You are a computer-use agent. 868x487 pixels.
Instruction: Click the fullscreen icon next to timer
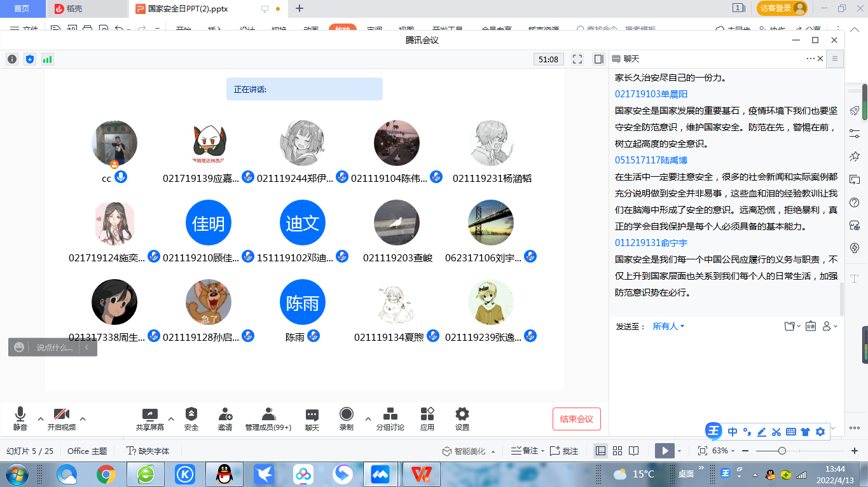tap(577, 59)
